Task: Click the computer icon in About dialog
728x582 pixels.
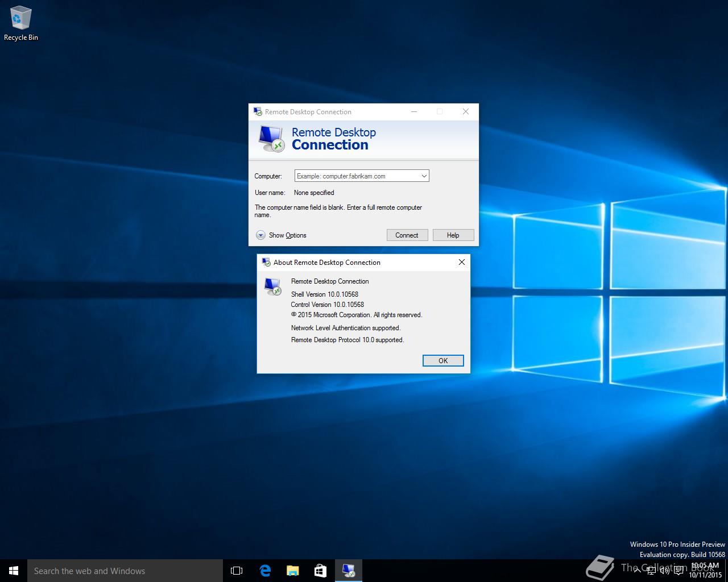Action: [x=273, y=286]
